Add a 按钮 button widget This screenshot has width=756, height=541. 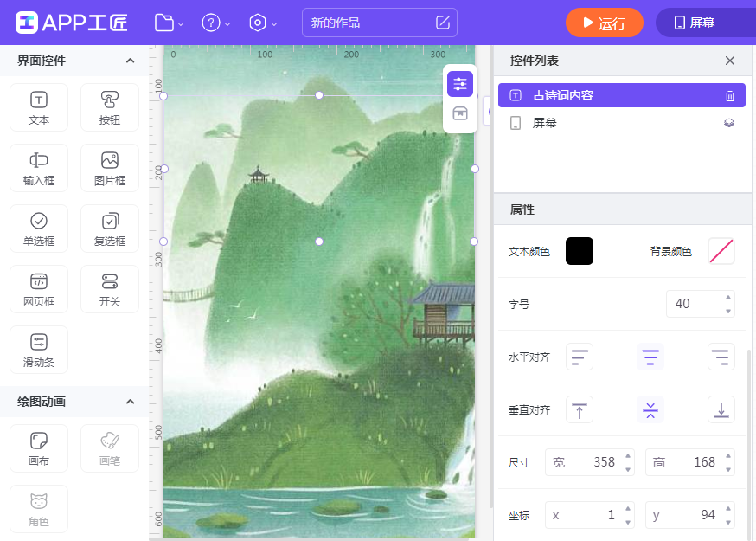(x=110, y=107)
